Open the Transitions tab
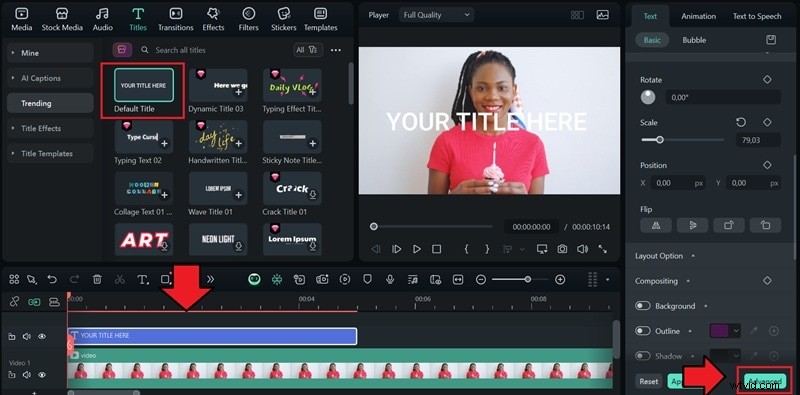 tap(176, 20)
